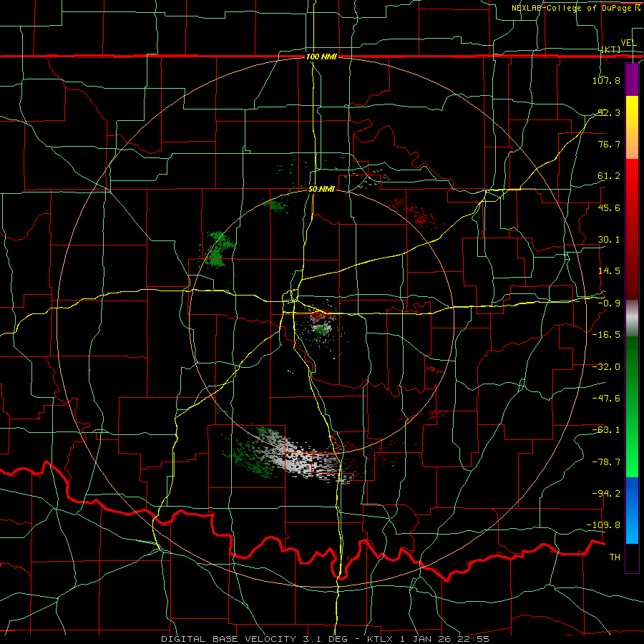Select the -109.8 legend value
This screenshot has width=644, height=644.
click(x=603, y=525)
